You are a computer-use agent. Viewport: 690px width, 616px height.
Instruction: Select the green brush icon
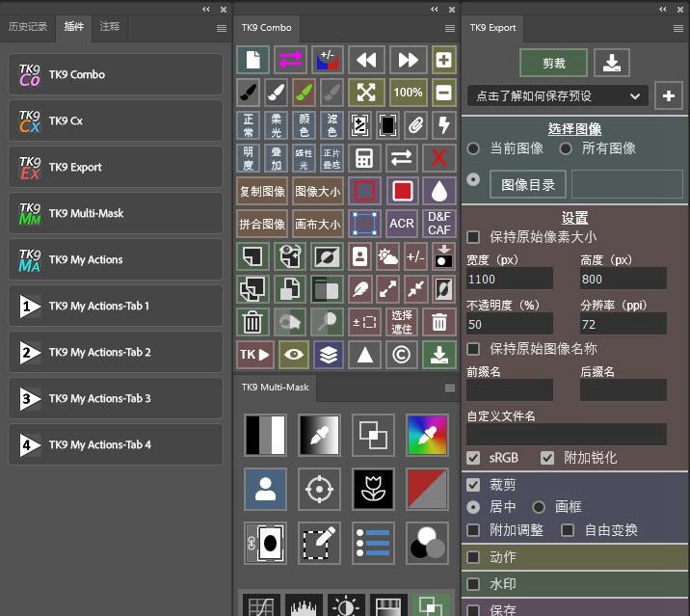305,93
